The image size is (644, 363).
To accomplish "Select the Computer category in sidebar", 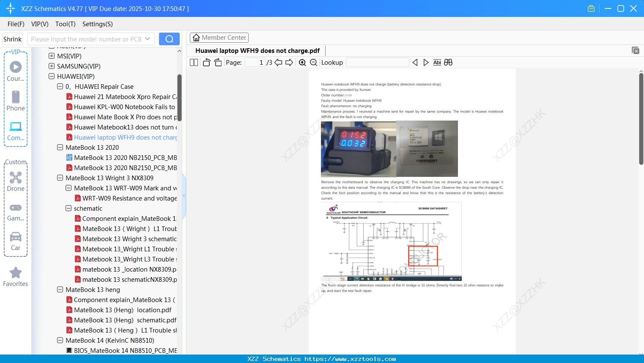I will 16,131.
